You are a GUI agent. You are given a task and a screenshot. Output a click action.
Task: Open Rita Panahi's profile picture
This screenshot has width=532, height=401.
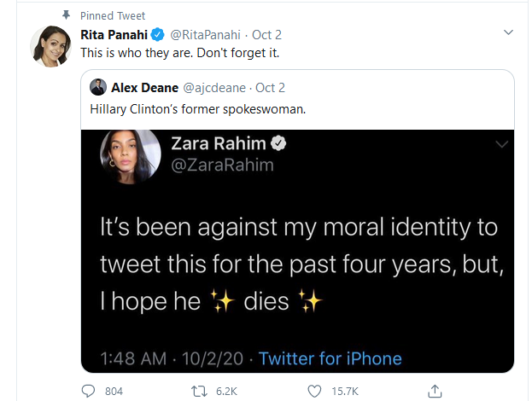50,47
